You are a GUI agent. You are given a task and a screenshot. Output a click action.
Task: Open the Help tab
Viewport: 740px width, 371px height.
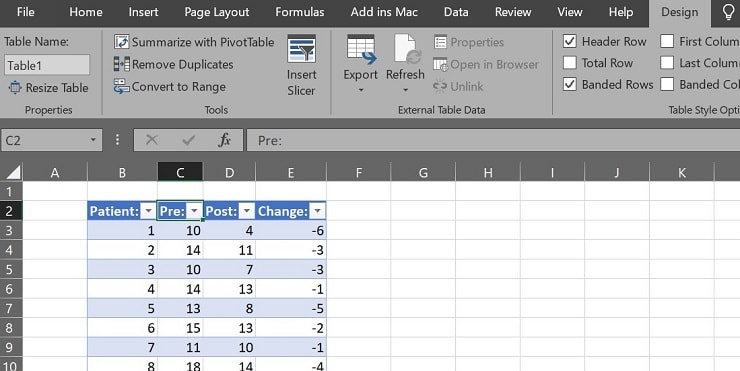pyautogui.click(x=621, y=12)
